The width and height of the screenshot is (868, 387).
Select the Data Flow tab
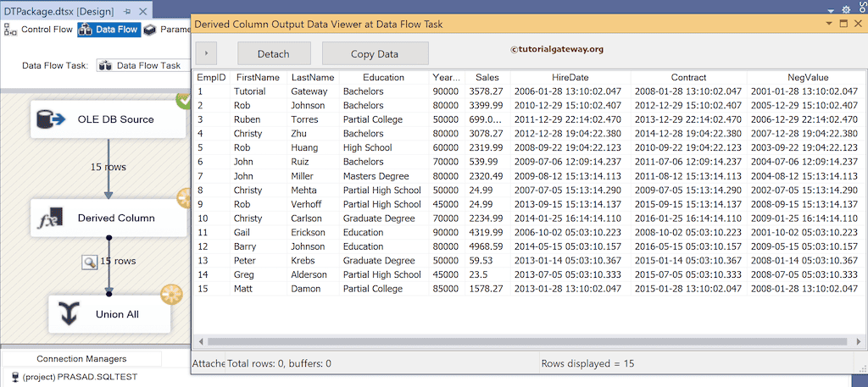108,30
